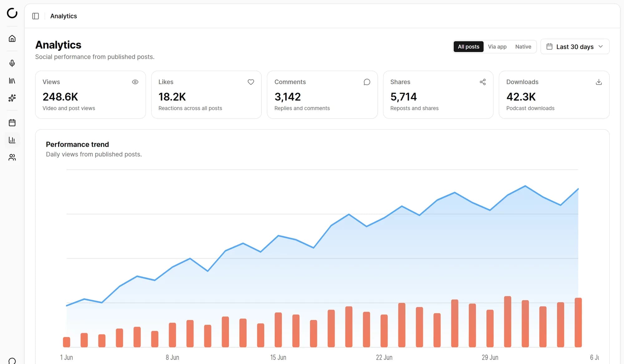Click the eye icon on Views card
Viewport: 624px width, 364px height.
(135, 82)
